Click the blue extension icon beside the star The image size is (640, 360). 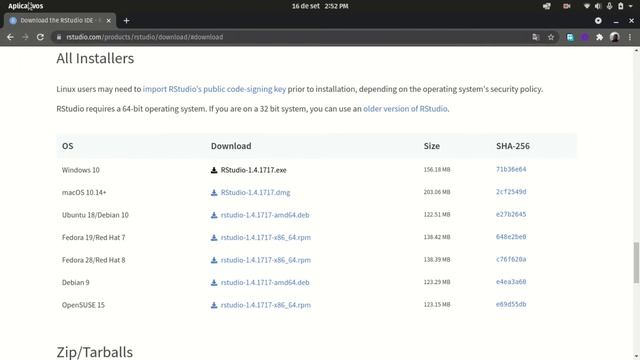coord(570,37)
